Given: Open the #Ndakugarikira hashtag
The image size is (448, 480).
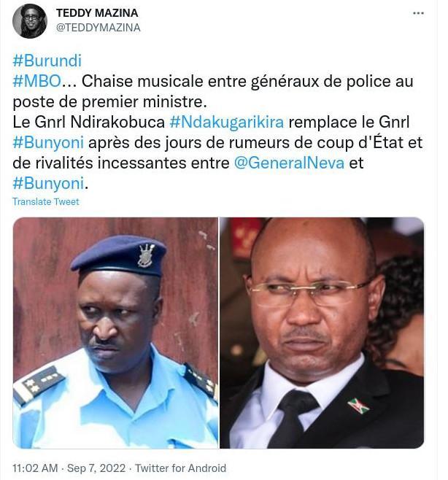Looking at the screenshot, I should coord(227,122).
